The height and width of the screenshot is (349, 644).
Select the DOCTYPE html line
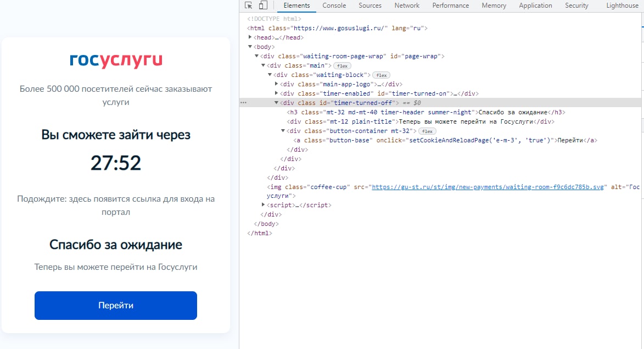tap(274, 19)
